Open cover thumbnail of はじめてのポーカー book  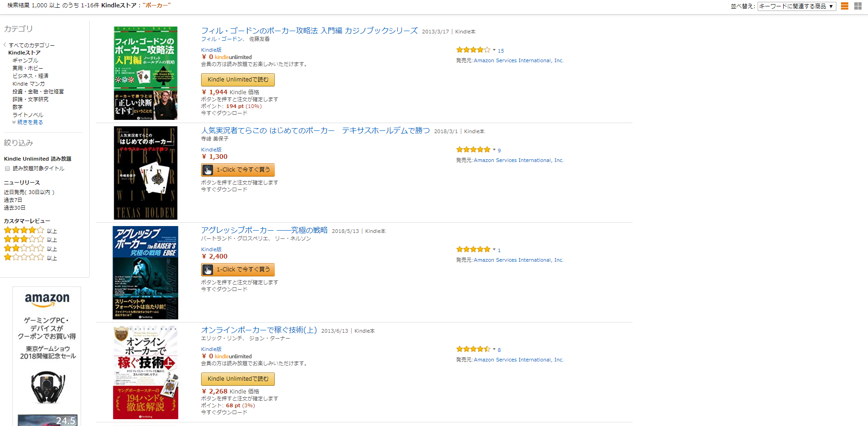146,173
